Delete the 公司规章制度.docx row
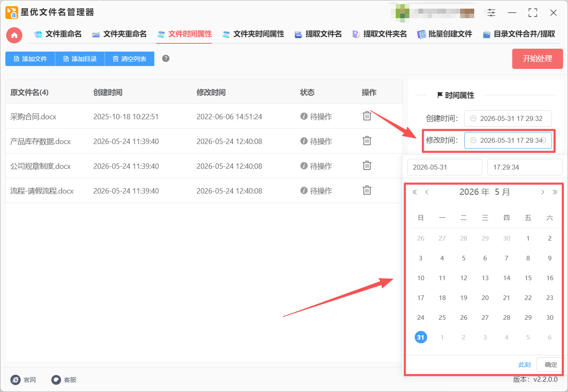The image size is (568, 392). (x=367, y=166)
